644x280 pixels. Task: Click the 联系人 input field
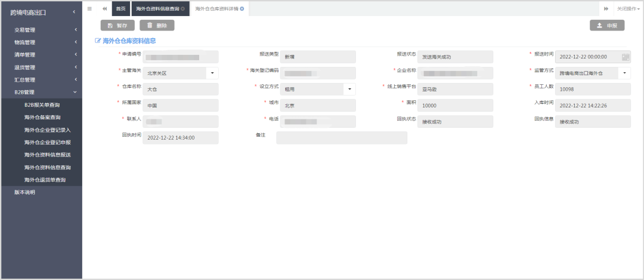pos(180,122)
